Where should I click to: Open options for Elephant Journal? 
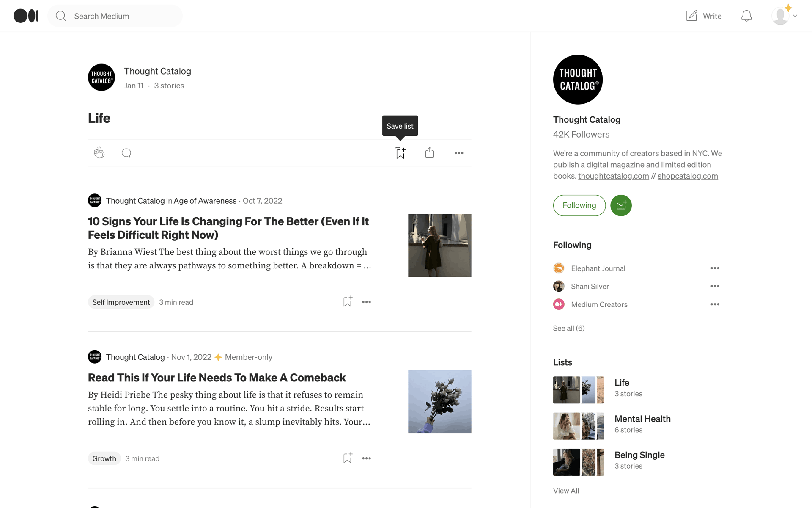coord(715,268)
